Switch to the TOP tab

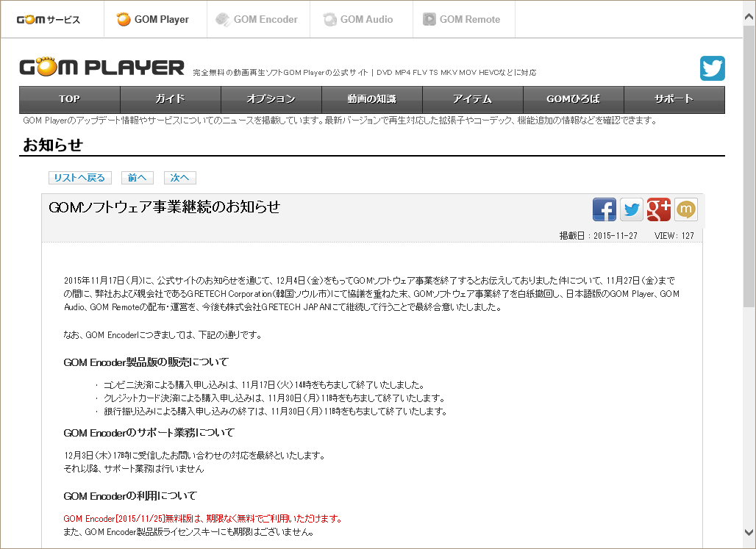tap(68, 98)
